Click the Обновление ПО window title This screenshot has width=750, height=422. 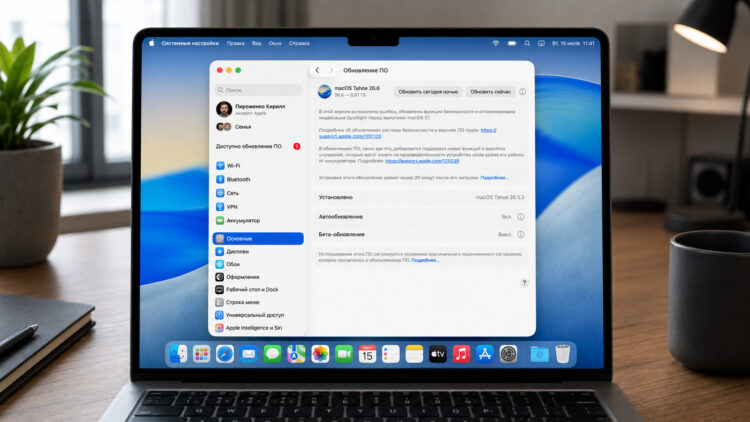365,70
